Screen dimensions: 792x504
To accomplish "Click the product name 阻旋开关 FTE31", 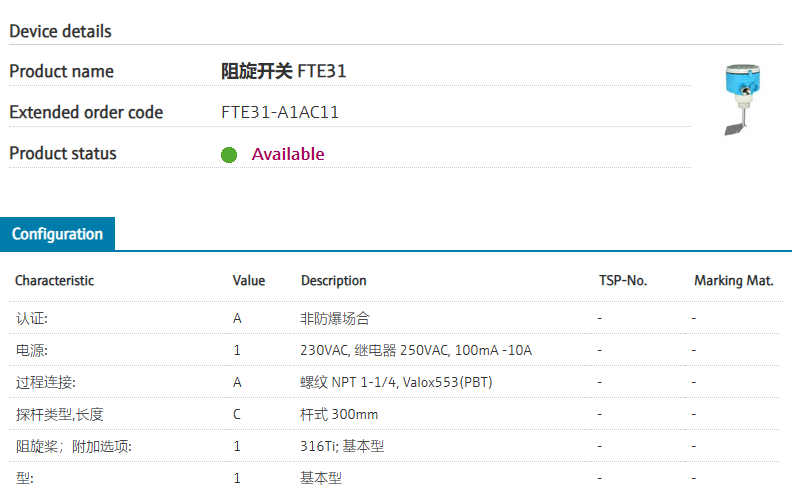I will (284, 71).
